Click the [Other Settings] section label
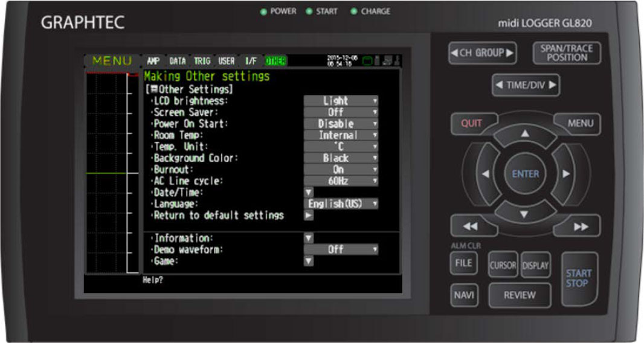 [x=189, y=89]
